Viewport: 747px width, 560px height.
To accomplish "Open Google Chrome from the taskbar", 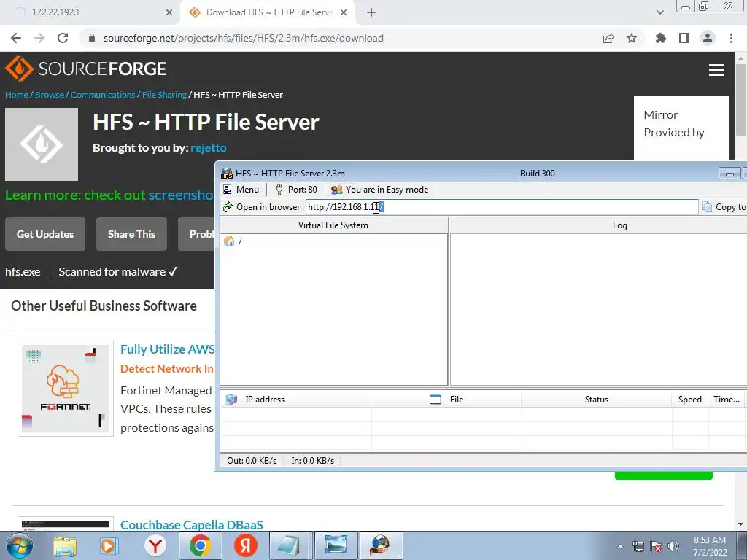I will (x=200, y=545).
